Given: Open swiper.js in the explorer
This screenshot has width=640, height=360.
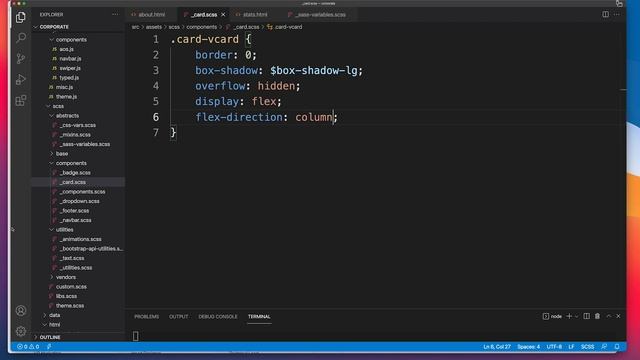Looking at the screenshot, I should (x=70, y=68).
